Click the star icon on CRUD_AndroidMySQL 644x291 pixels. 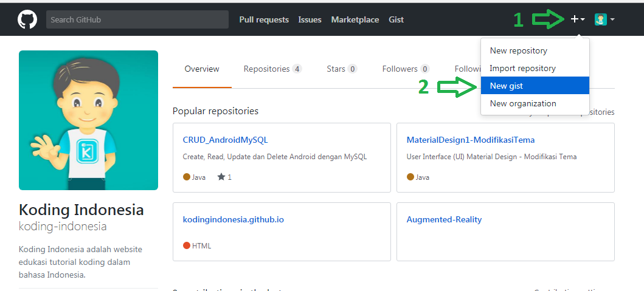pos(221,177)
